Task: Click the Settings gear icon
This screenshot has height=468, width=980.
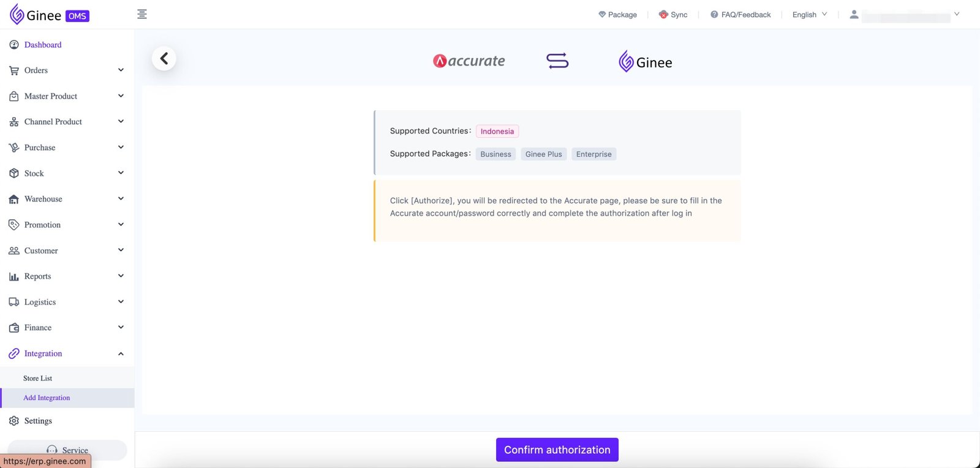Action: 14,421
